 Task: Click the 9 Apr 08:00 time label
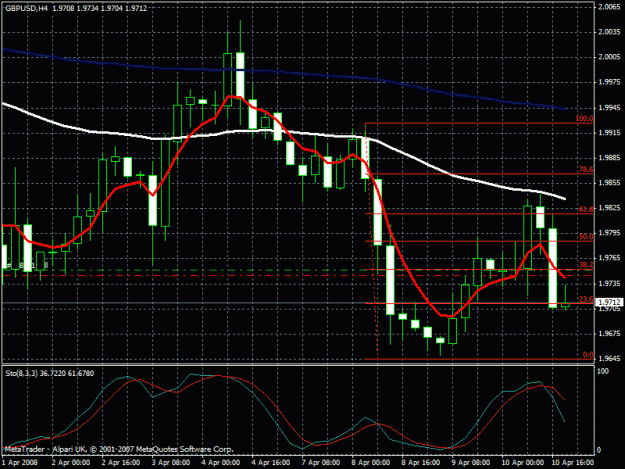(x=471, y=463)
